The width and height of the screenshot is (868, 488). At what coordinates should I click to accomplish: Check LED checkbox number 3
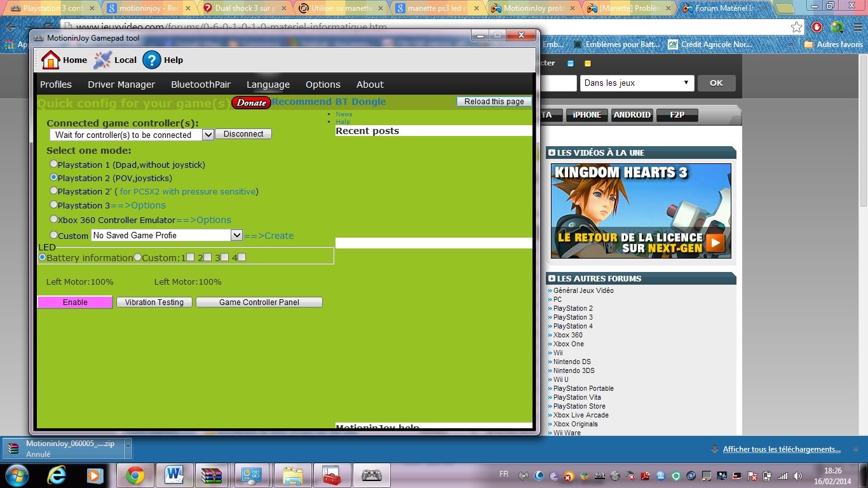[225, 257]
